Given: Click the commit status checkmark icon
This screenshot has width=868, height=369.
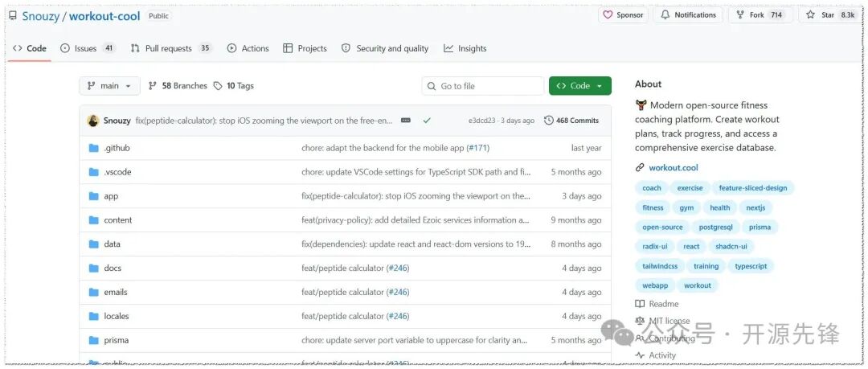Looking at the screenshot, I should pos(426,121).
